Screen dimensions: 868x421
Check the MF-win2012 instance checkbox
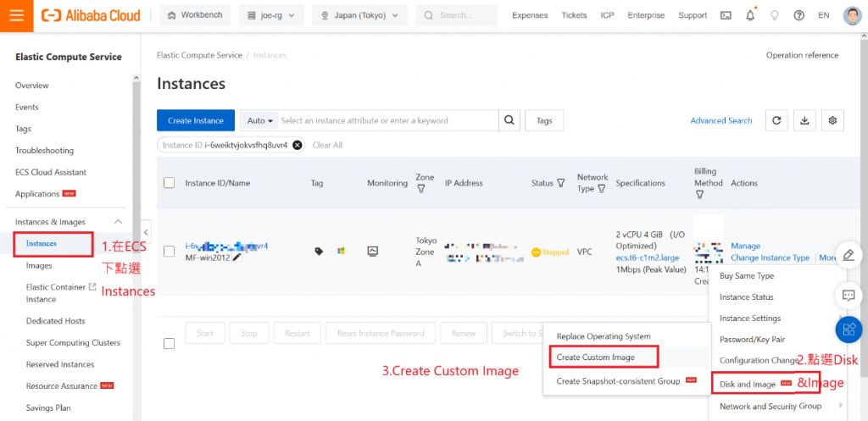170,252
